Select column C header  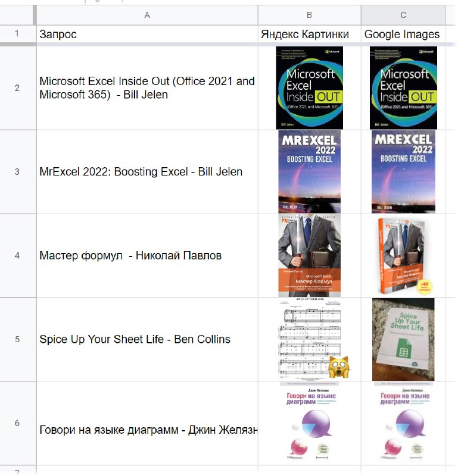coord(403,15)
